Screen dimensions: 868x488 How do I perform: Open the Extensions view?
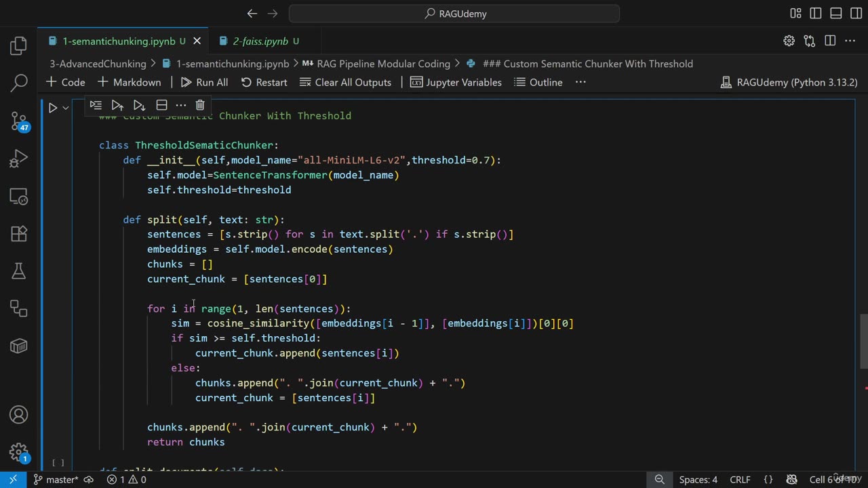(18, 234)
